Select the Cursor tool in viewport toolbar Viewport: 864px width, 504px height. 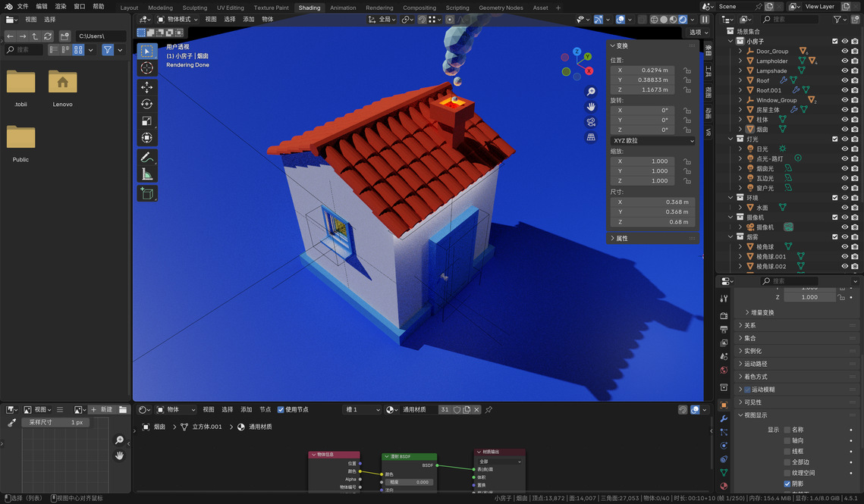[x=147, y=68]
